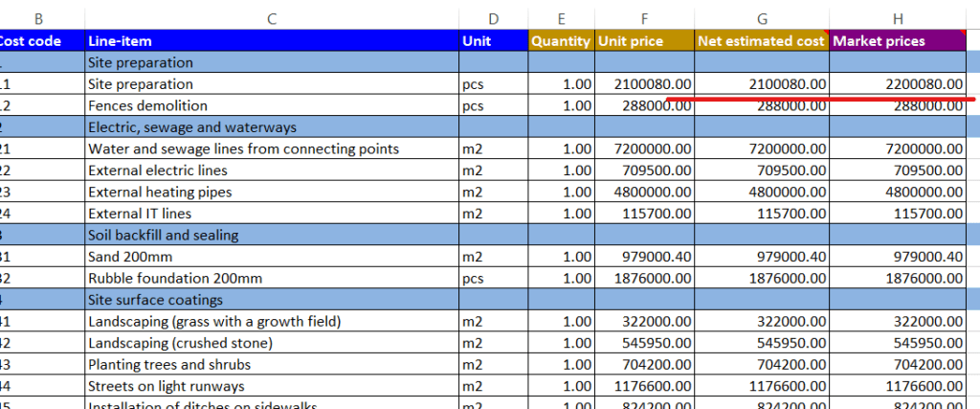The height and width of the screenshot is (409, 980).
Task: Select "Water and sewage lines from connecting points"
Action: (271, 148)
